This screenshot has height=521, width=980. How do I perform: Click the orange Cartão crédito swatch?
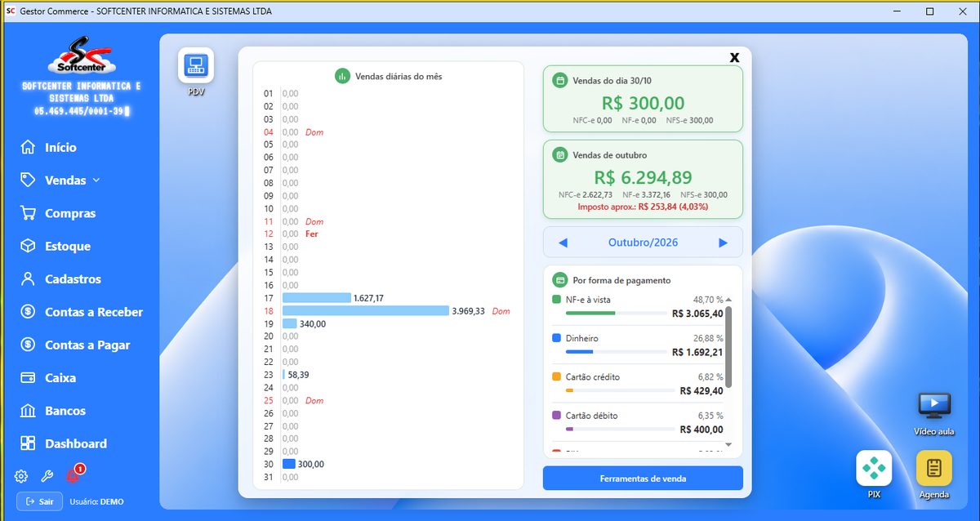point(557,377)
